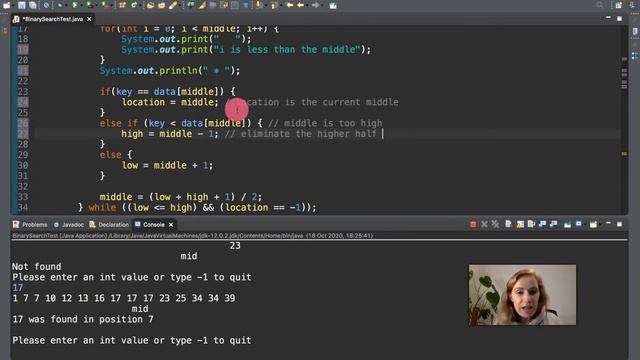Maximize the Console panel
The width and height of the screenshot is (640, 360).
pyautogui.click(x=619, y=224)
